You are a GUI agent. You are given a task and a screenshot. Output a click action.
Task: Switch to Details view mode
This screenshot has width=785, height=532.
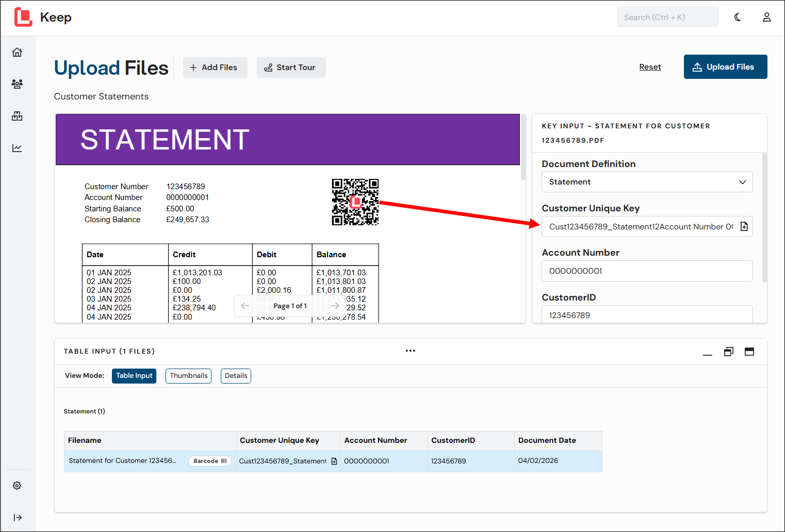pyautogui.click(x=236, y=376)
